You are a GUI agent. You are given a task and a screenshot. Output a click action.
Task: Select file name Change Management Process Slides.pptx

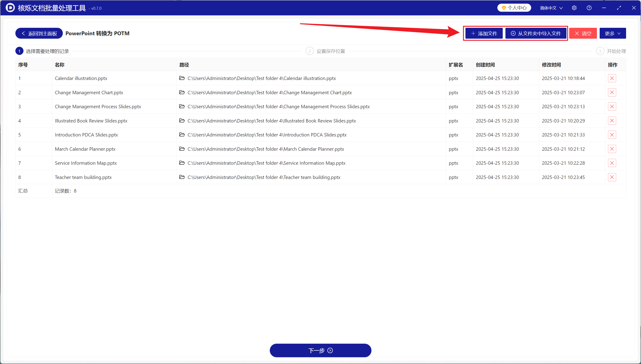(98, 106)
